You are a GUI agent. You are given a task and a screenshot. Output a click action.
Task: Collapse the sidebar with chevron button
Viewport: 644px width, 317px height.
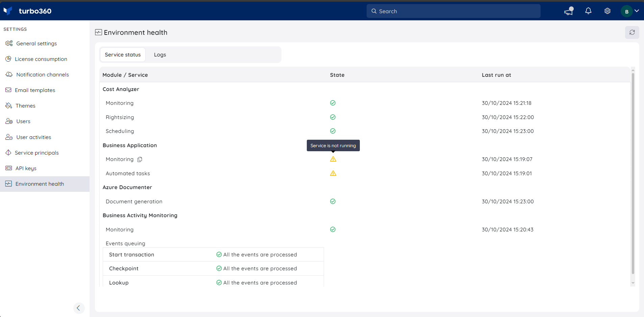coord(79,308)
